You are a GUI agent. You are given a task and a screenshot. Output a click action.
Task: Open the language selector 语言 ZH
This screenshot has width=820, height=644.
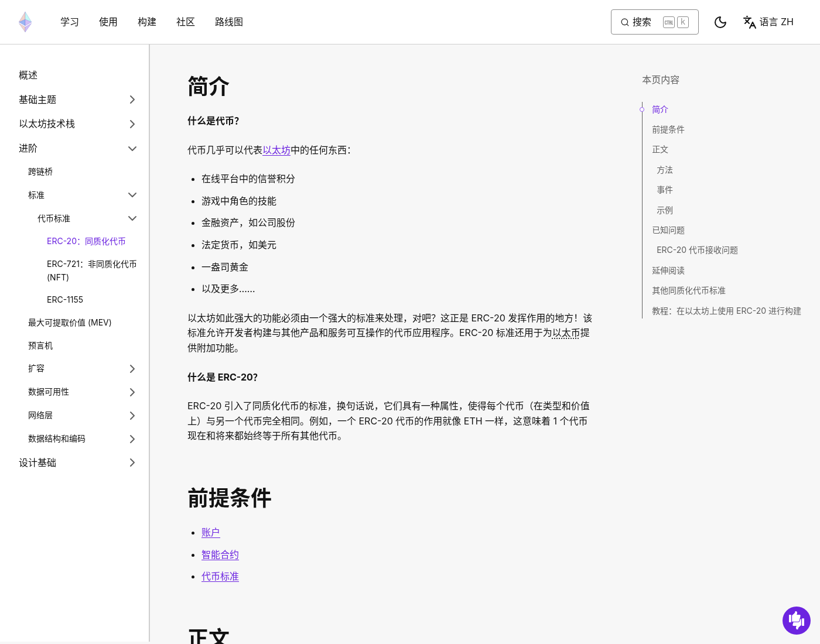click(768, 22)
